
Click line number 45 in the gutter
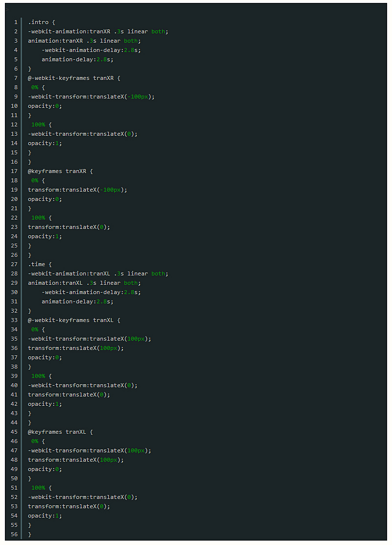pyautogui.click(x=14, y=432)
